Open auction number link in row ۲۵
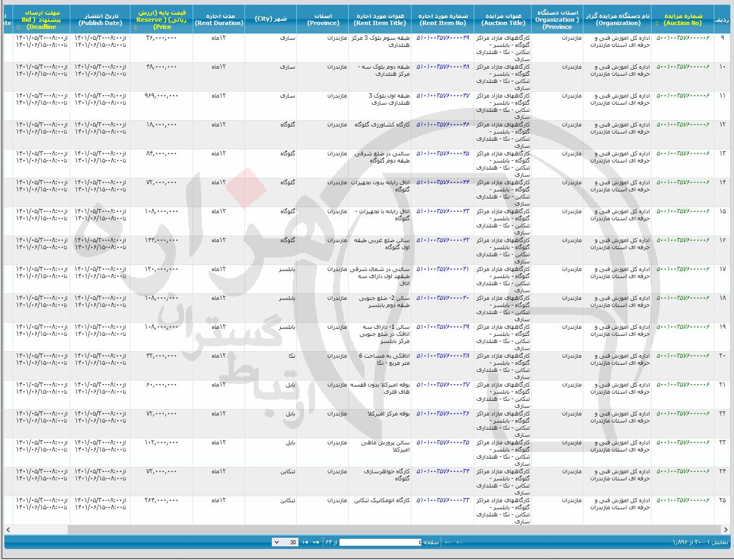Image resolution: width=734 pixels, height=560 pixels. [683, 501]
